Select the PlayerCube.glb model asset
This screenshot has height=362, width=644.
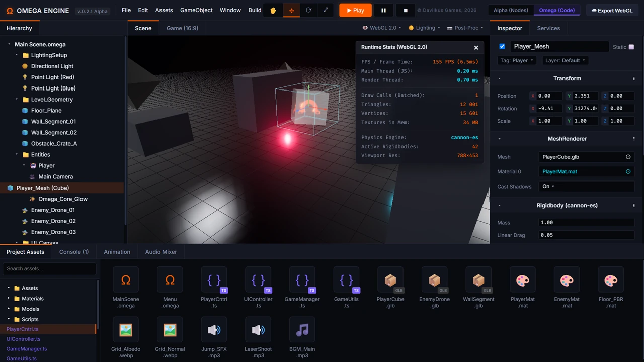pyautogui.click(x=390, y=280)
